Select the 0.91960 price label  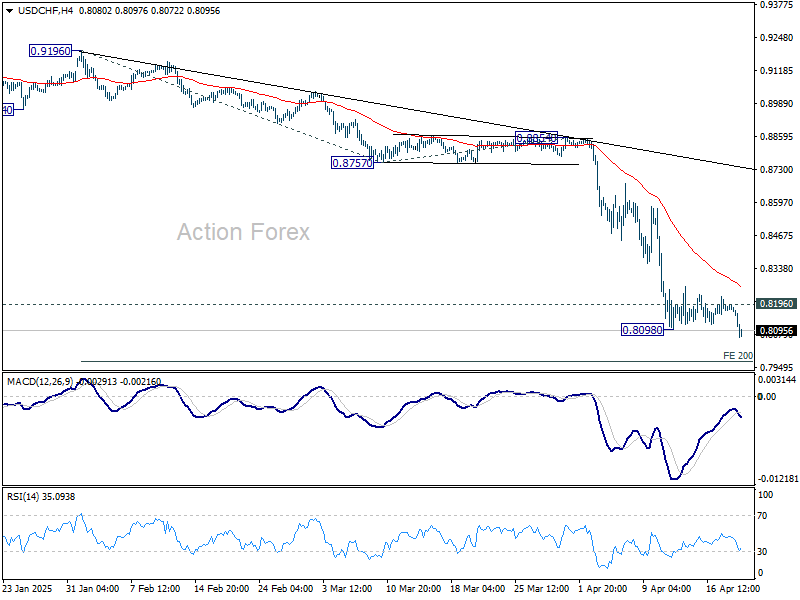point(50,51)
